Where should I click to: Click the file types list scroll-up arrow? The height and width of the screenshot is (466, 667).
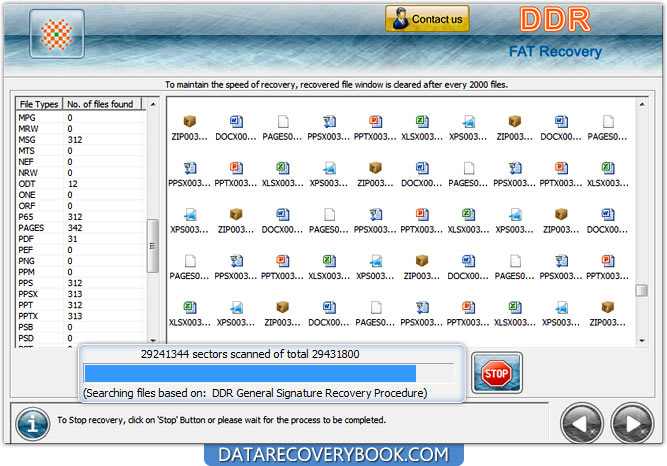153,104
